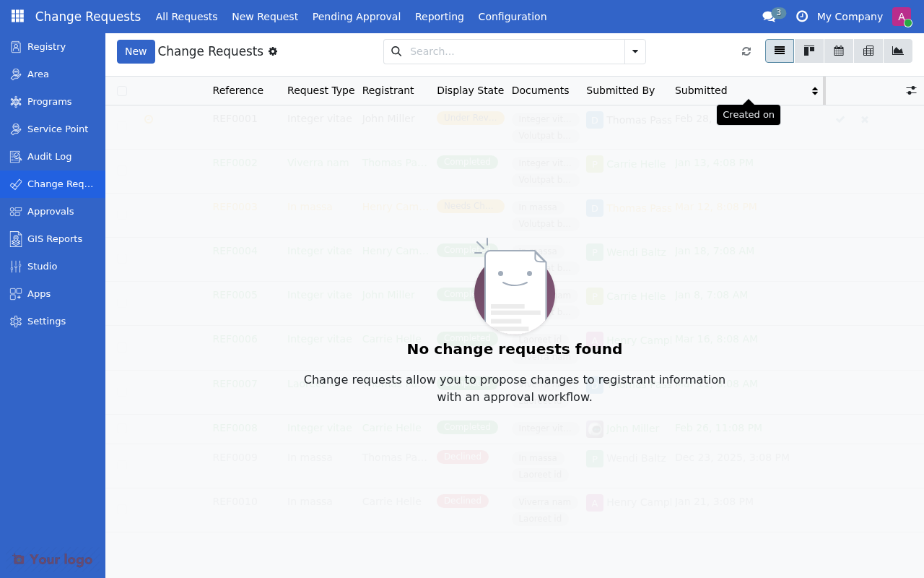Toggle the List view button
The width and height of the screenshot is (924, 578).
tap(780, 51)
